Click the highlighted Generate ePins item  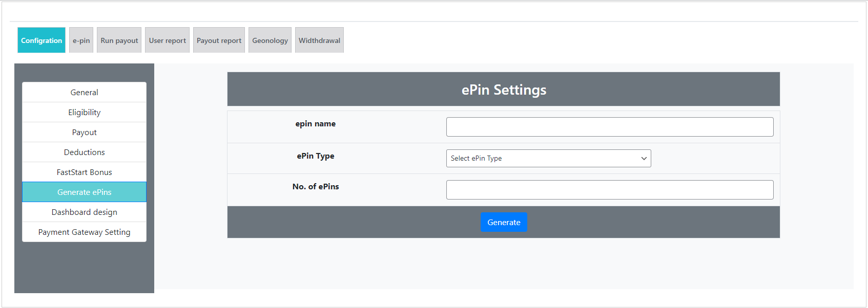[x=84, y=192]
